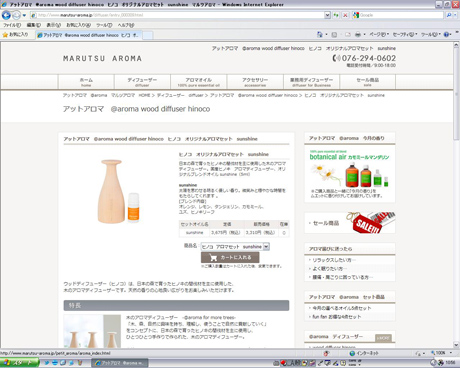Click the Print icon in command bar
The image size is (460, 368).
[x=358, y=34]
